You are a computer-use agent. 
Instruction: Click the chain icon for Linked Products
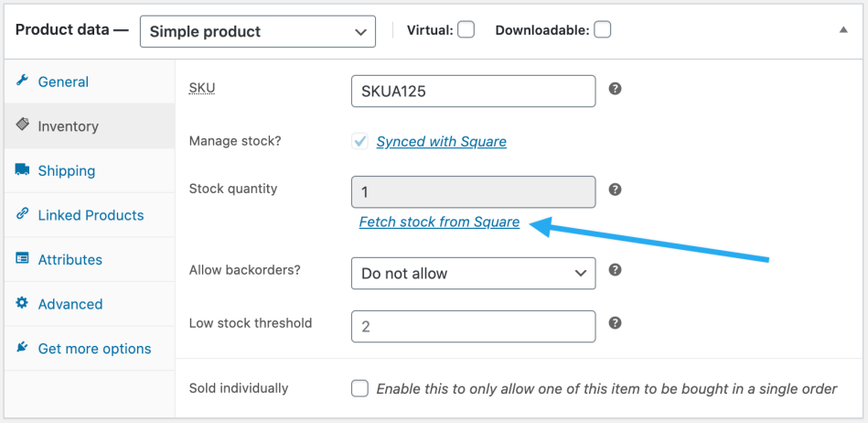(23, 214)
